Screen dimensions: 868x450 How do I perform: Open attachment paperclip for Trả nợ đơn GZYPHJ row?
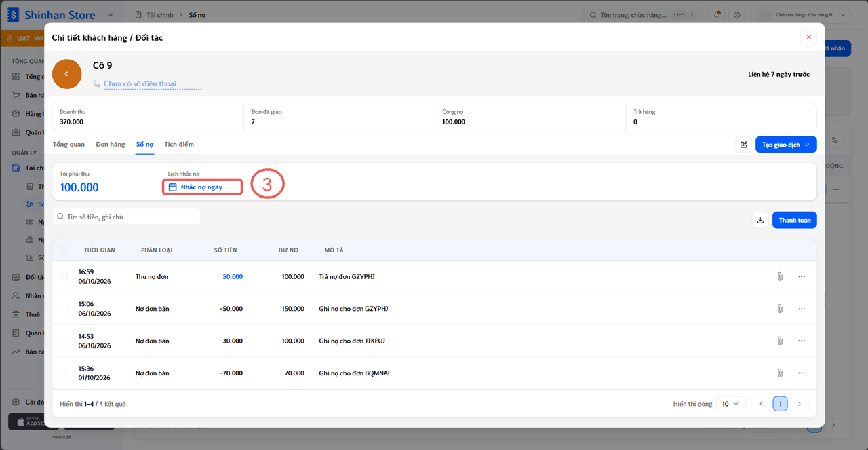780,276
